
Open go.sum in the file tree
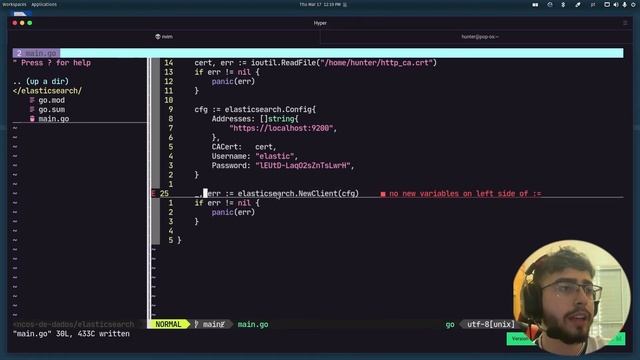pos(51,109)
